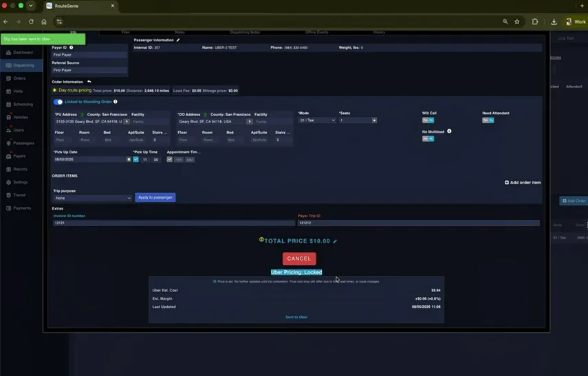Click the PU Address Floor field
Screen dimensions: 588x376
point(63,140)
